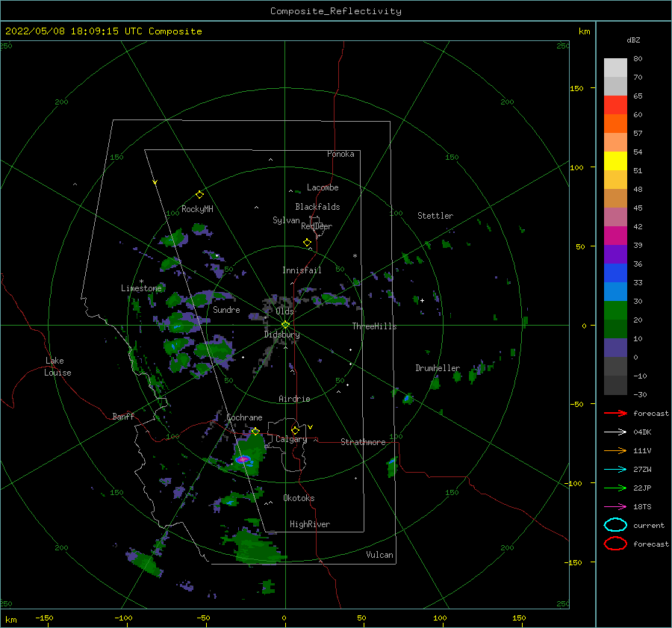Click the current legend text
672x628 pixels.
pos(649,525)
